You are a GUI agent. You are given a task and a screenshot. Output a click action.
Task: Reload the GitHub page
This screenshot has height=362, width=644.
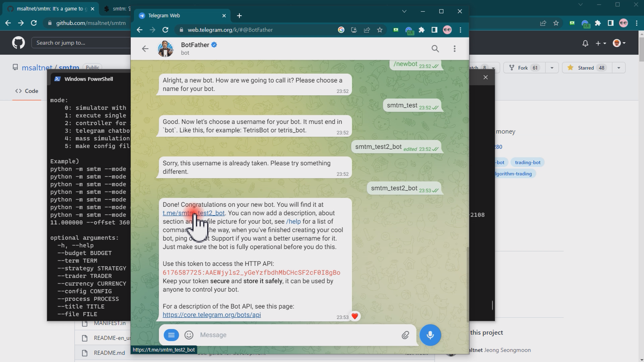tap(34, 23)
